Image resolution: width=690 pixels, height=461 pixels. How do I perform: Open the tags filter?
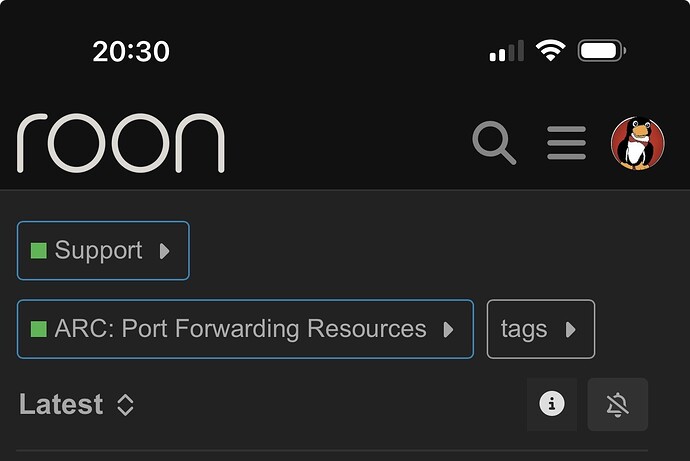point(525,329)
